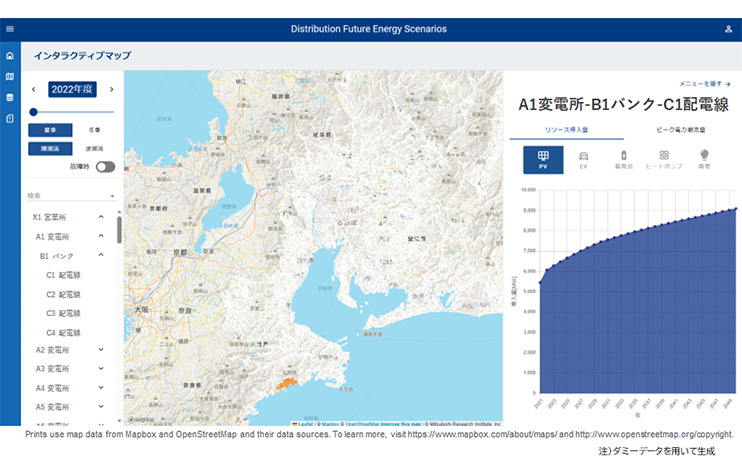Click the year slider handle
This screenshot has width=742, height=475.
(33, 112)
